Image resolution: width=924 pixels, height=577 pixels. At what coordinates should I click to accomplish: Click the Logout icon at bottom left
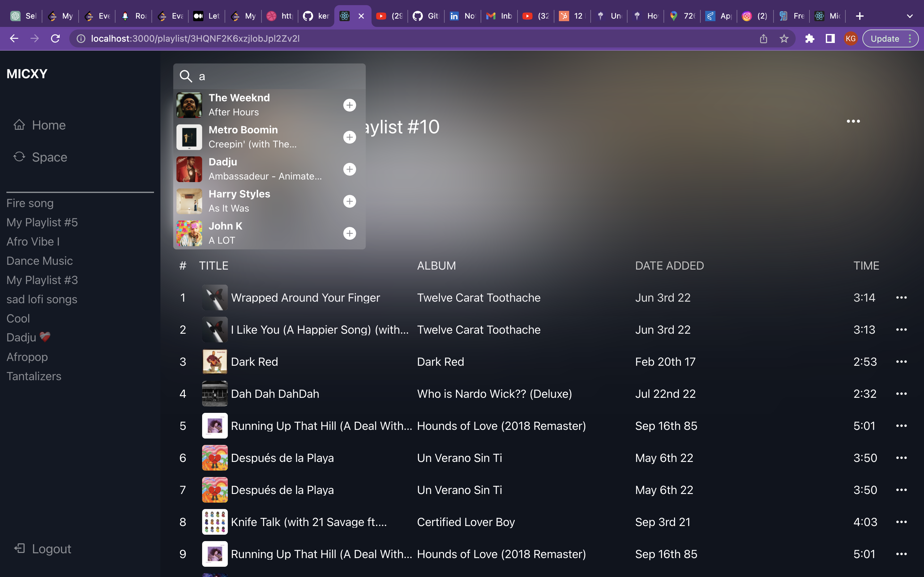[20, 548]
